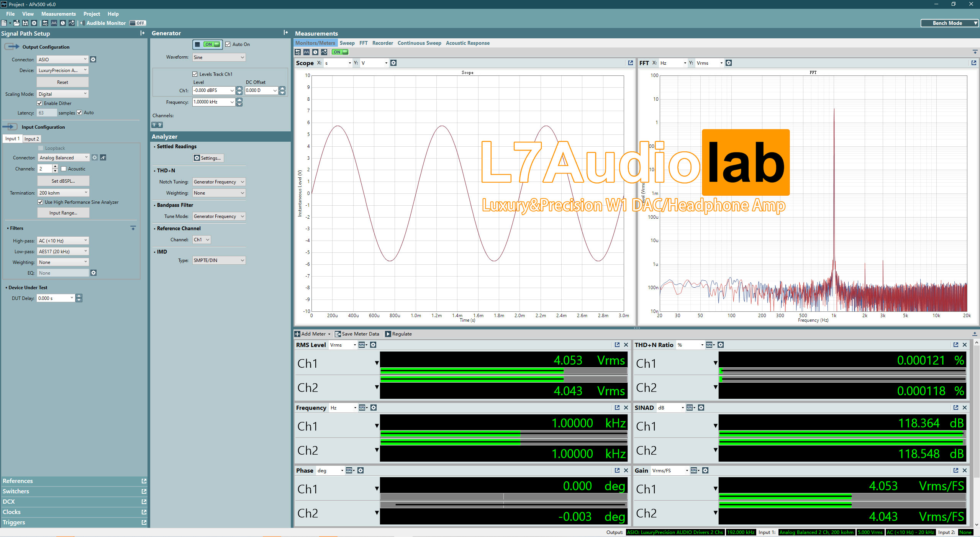
Task: Open THD+N Ratio meter settings gear
Action: click(x=721, y=345)
